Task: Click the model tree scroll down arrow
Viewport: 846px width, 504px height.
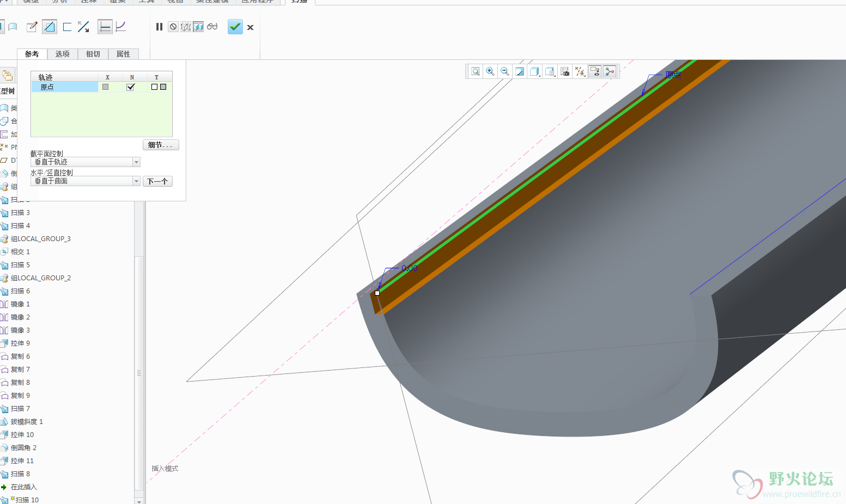Action: click(x=139, y=501)
